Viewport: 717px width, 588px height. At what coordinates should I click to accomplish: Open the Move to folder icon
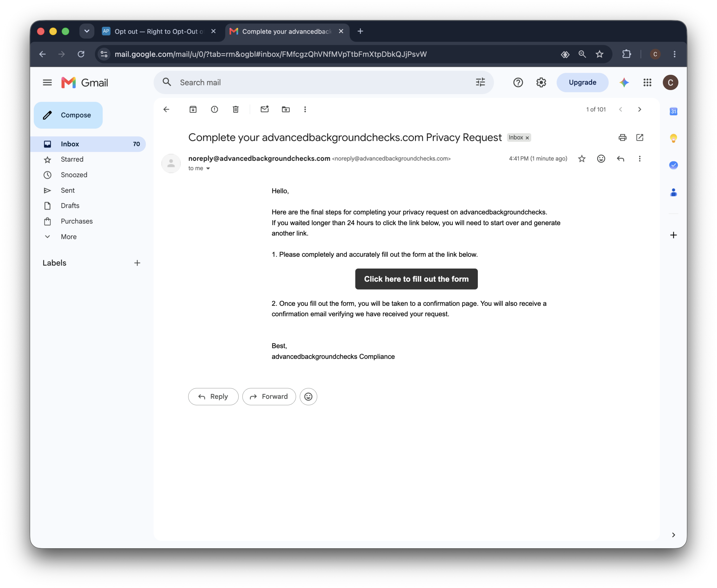(x=286, y=109)
